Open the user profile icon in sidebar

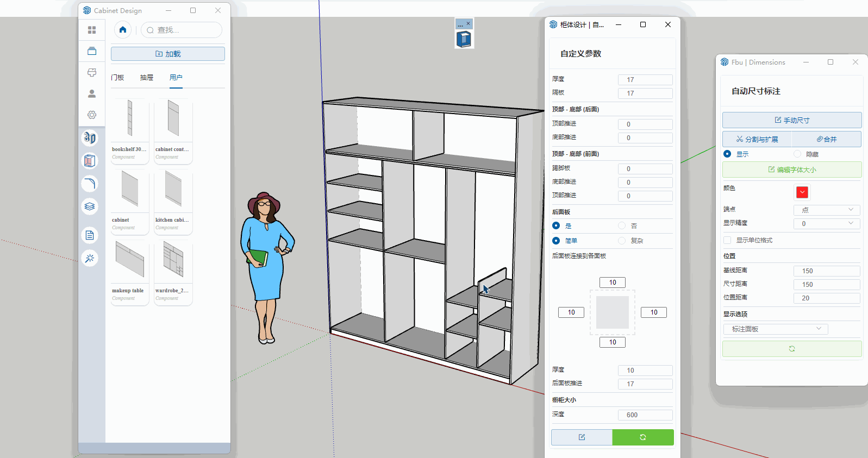coord(92,94)
